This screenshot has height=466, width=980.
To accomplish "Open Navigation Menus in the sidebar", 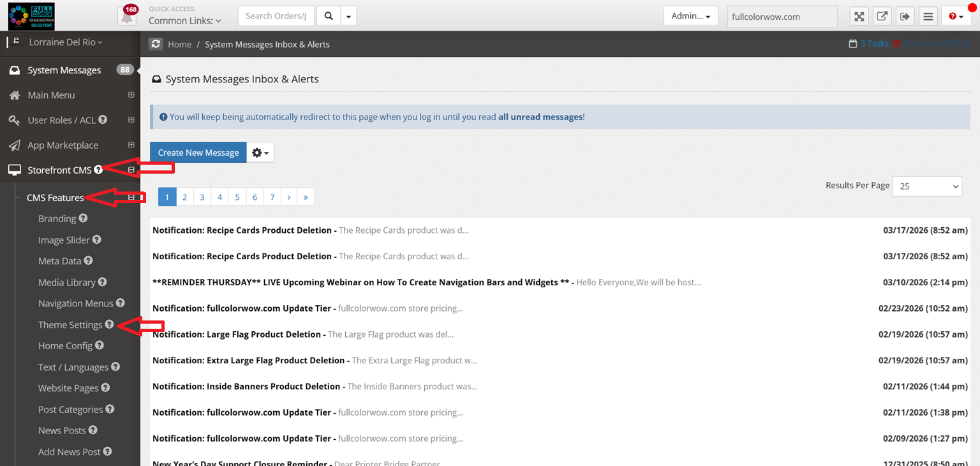I will pos(75,303).
